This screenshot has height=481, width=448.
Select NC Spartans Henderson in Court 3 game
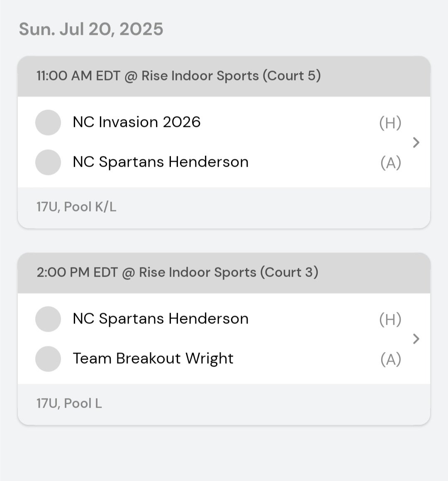(x=161, y=319)
